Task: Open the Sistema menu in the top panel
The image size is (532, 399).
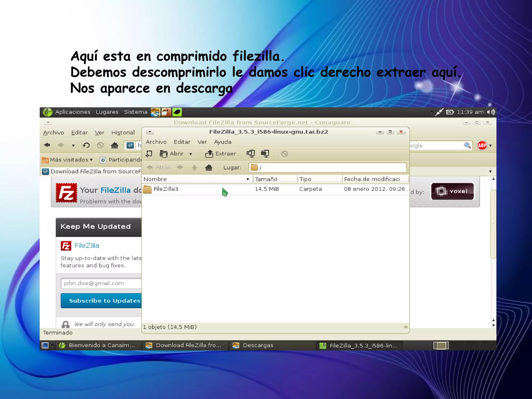Action: coord(136,112)
